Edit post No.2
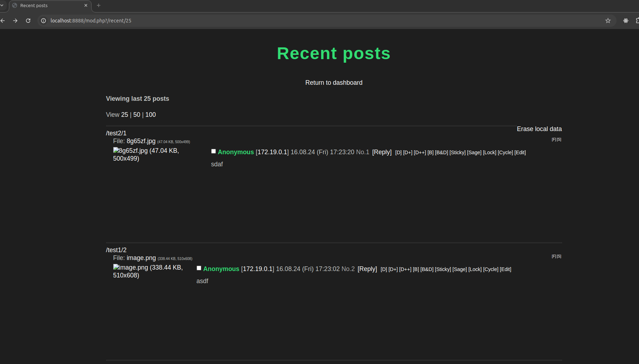Screen dimensions: 639x364 coord(506,269)
